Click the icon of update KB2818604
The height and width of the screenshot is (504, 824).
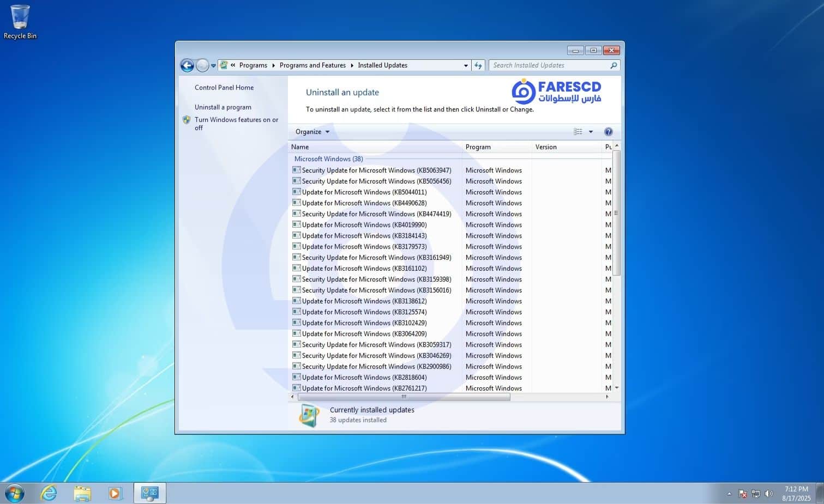point(297,377)
